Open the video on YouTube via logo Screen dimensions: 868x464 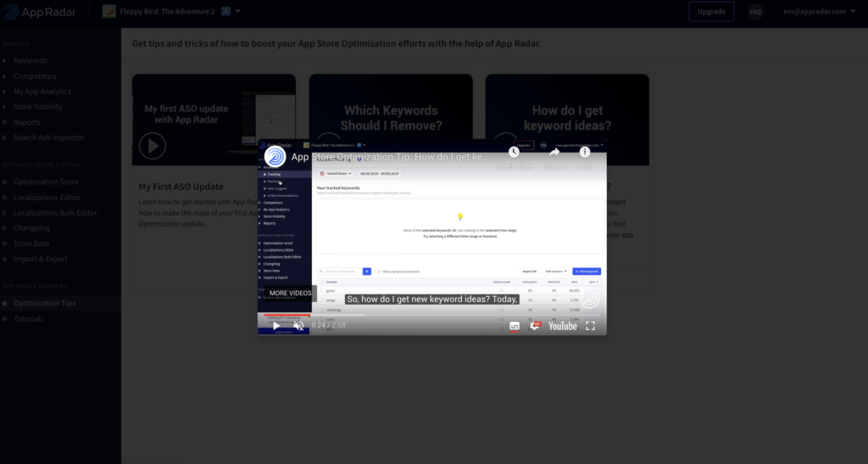[x=563, y=326]
